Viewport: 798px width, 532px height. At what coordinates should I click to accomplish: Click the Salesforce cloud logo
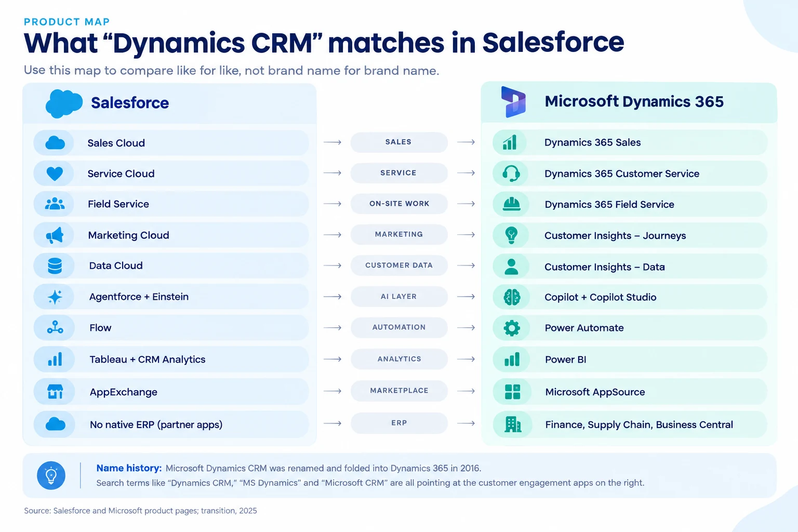(x=64, y=103)
